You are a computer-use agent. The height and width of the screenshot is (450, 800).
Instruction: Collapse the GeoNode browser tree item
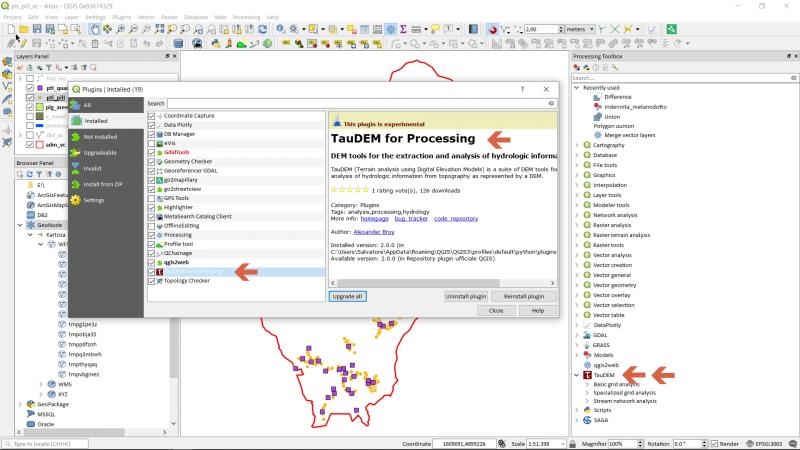(20, 225)
